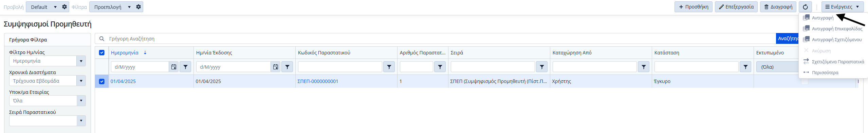Screen dimensions: 868x133
Task: Open settings gear next to Default view
Action: pos(64,7)
